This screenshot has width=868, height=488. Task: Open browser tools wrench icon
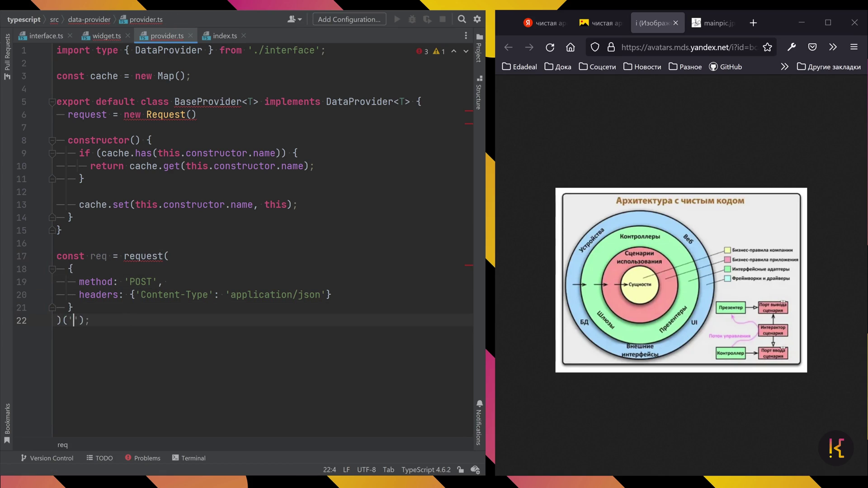click(x=792, y=47)
